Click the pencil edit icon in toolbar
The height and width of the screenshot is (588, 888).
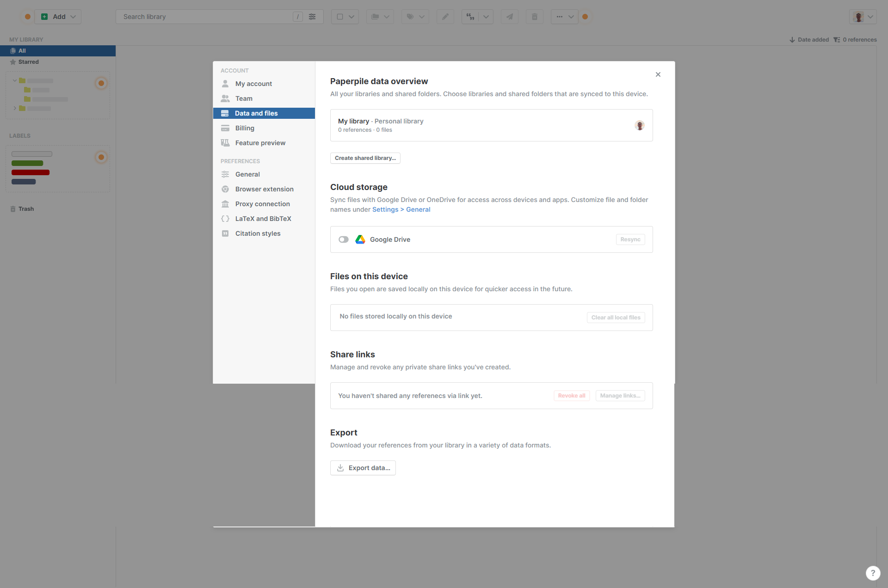click(445, 17)
